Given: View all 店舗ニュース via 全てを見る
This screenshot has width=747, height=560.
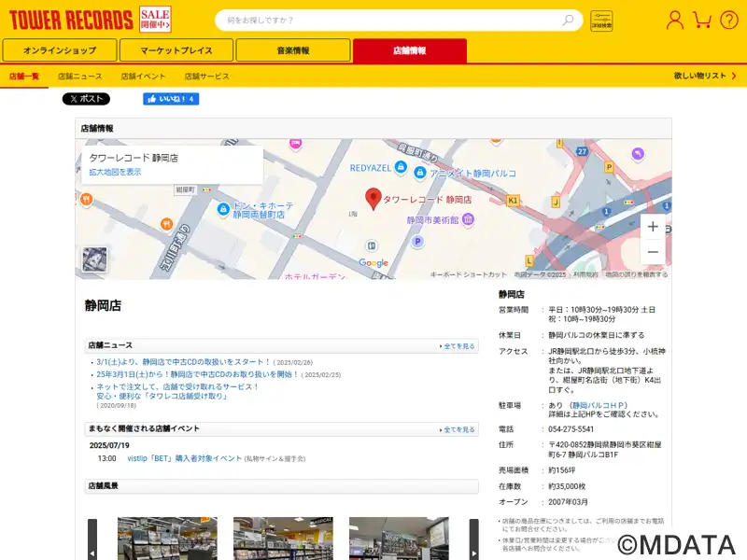Looking at the screenshot, I should click(x=458, y=346).
